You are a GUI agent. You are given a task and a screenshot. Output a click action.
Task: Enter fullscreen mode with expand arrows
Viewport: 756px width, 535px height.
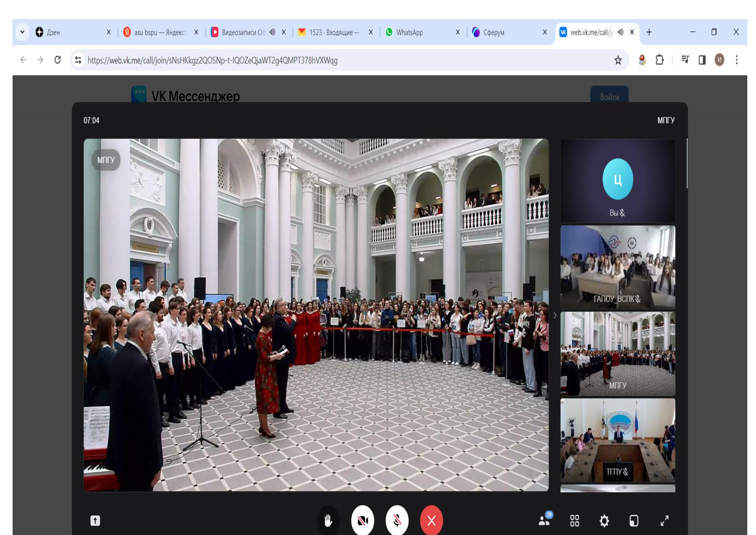click(665, 521)
